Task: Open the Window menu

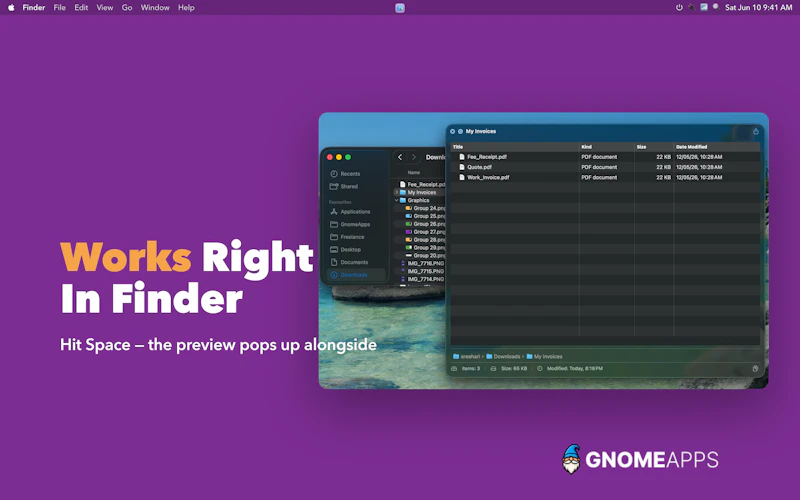Action: coord(155,8)
